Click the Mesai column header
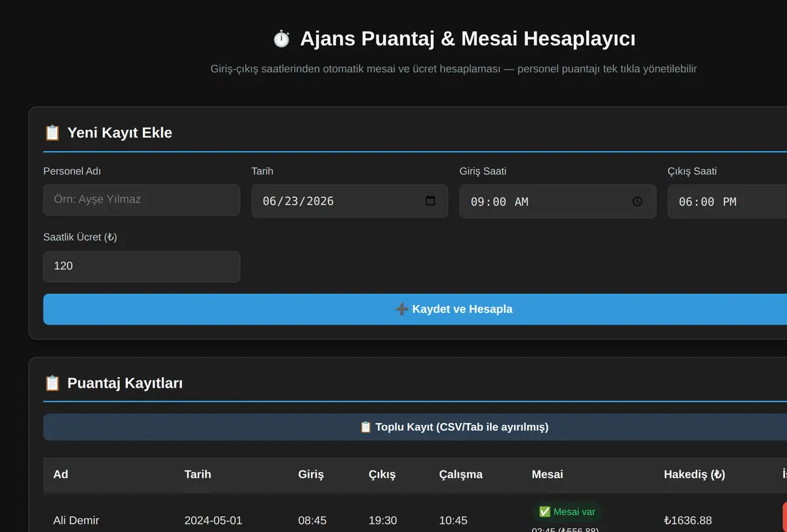 pyautogui.click(x=547, y=474)
